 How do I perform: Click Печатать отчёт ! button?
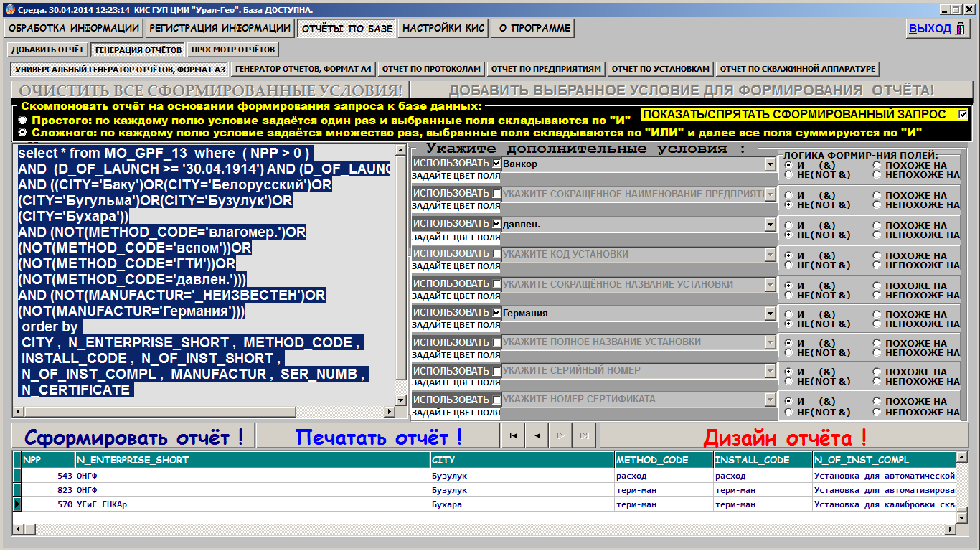click(378, 436)
